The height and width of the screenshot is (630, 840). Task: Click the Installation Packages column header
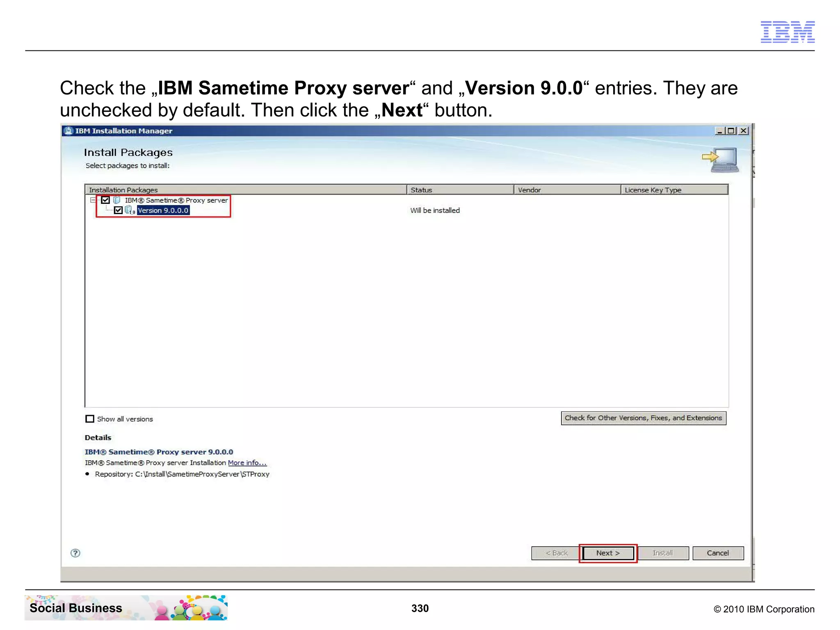pyautogui.click(x=246, y=189)
